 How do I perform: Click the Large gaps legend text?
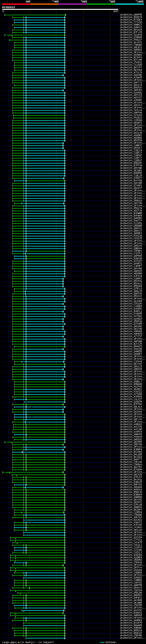pos(28,642)
